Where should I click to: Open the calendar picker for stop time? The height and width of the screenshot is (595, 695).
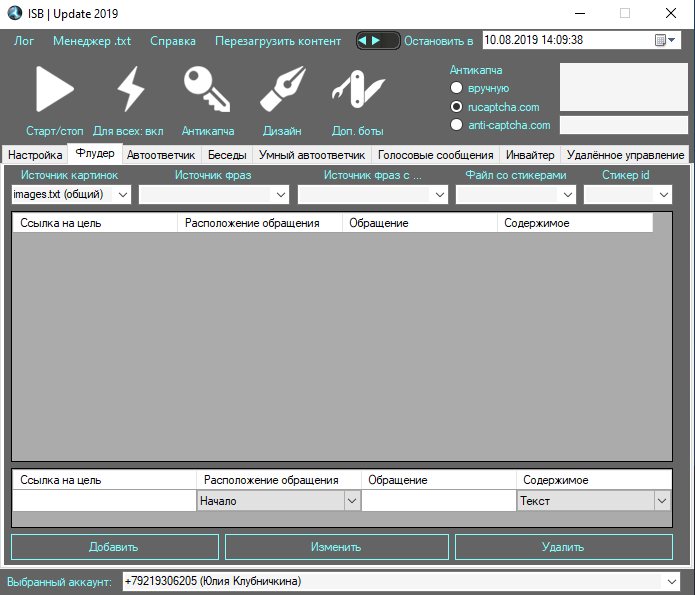point(665,40)
